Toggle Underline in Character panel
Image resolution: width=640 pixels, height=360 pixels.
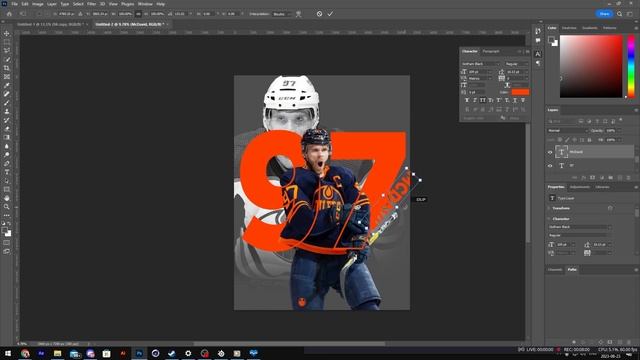tap(515, 100)
